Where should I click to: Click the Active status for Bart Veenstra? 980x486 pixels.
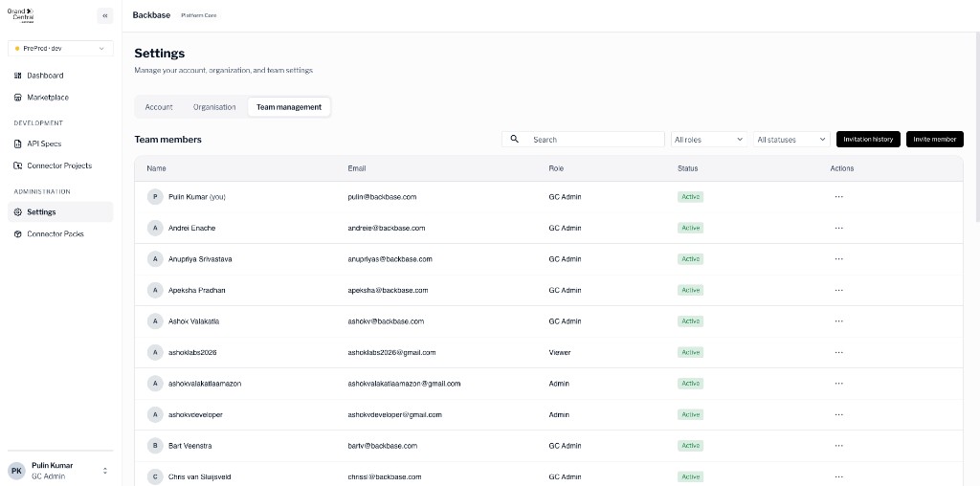[690, 446]
